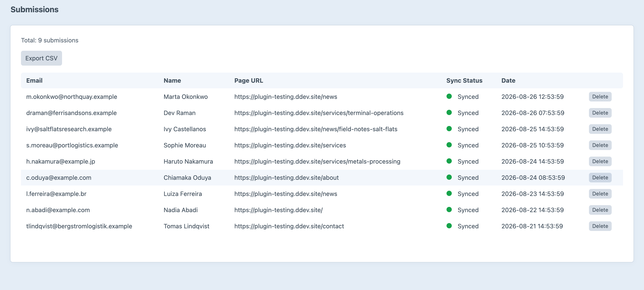
Task: Delete Sophie Moreau's submission row
Action: pyautogui.click(x=600, y=145)
